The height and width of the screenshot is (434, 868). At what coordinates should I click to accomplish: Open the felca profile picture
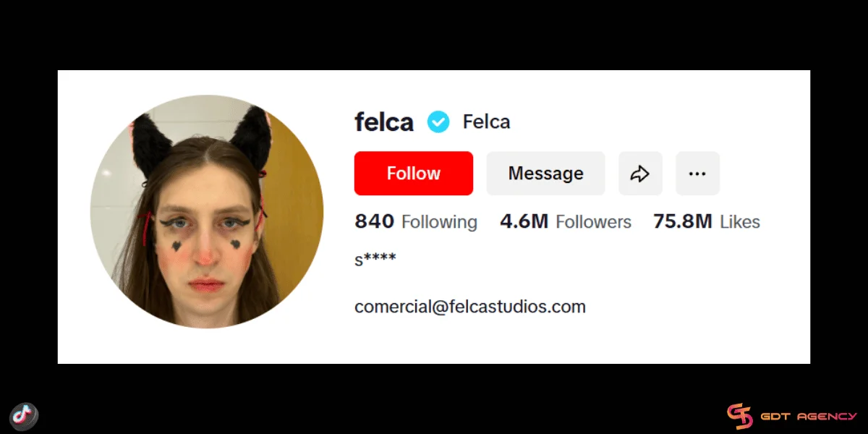207,212
